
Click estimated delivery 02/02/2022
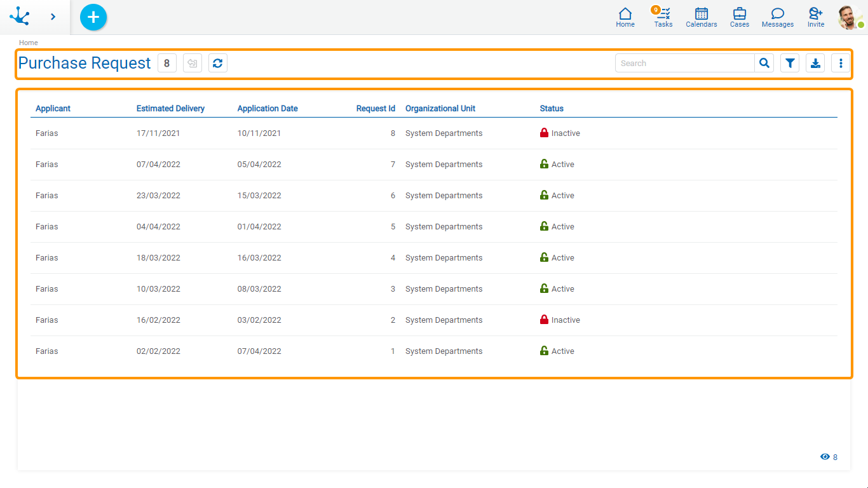pyautogui.click(x=158, y=351)
